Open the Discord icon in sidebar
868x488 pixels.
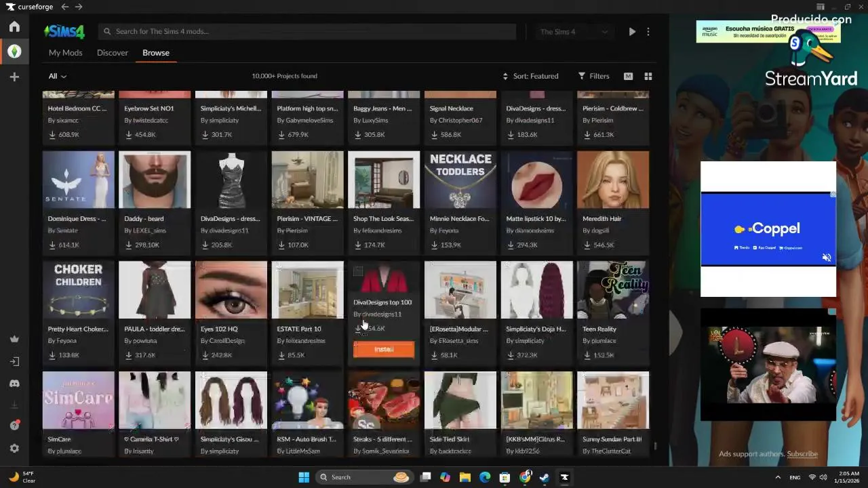point(14,384)
